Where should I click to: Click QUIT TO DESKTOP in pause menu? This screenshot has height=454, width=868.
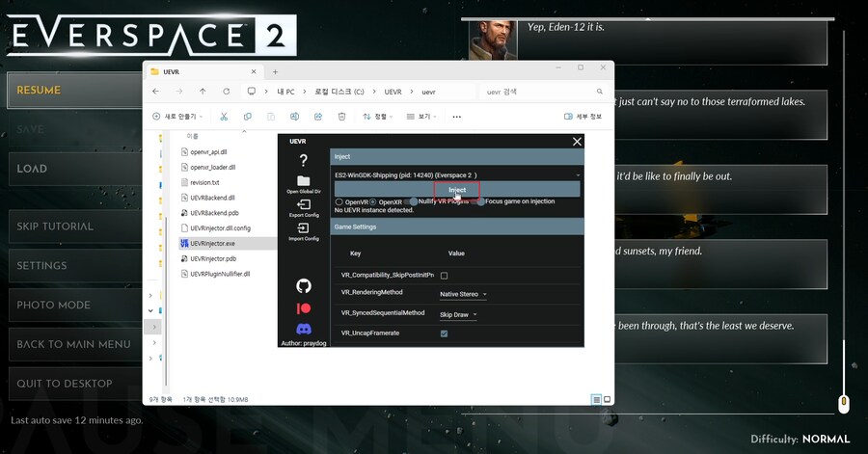tap(76, 384)
